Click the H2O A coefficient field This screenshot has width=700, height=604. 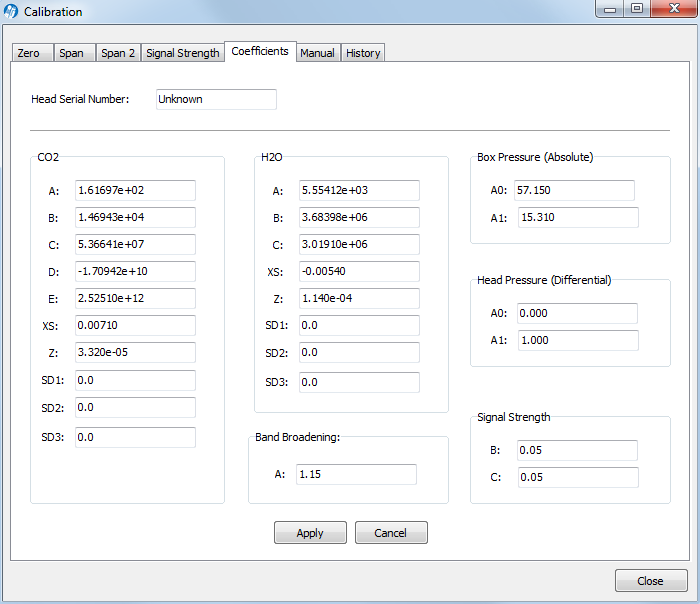pos(359,191)
